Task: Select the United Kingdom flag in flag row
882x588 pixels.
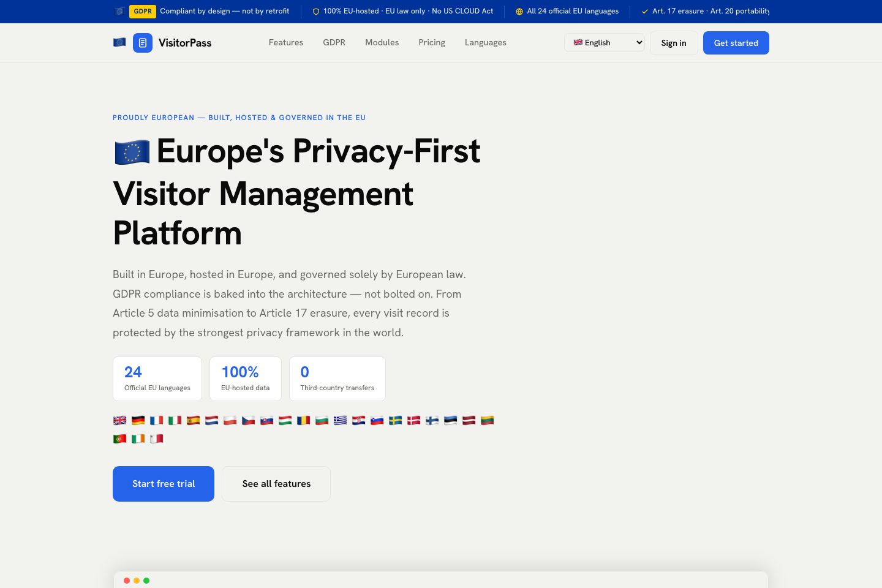Action: [120, 420]
